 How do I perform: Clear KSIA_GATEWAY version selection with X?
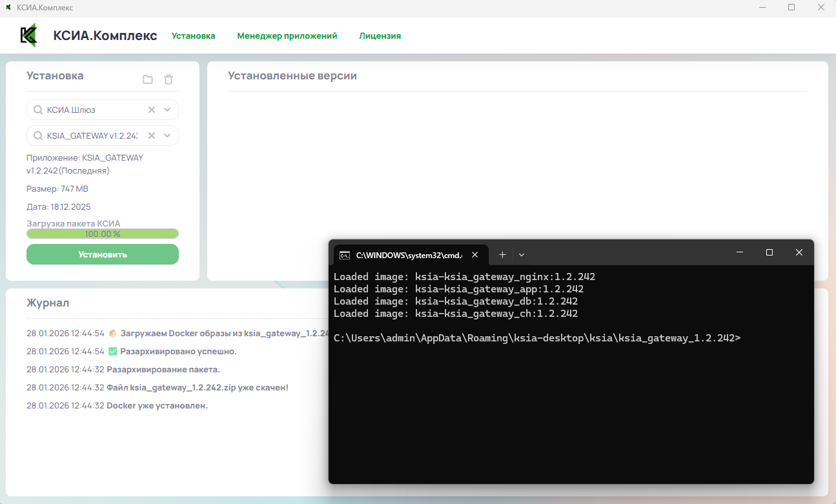tap(152, 136)
